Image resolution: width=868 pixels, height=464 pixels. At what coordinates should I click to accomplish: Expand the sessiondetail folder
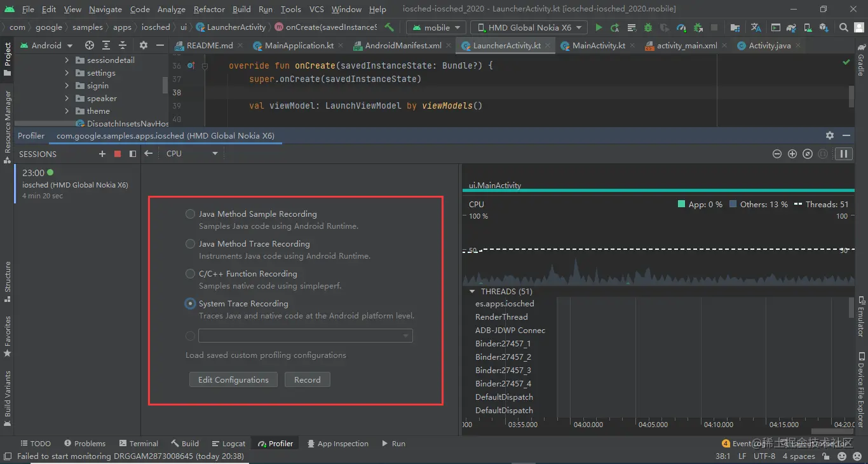point(67,60)
